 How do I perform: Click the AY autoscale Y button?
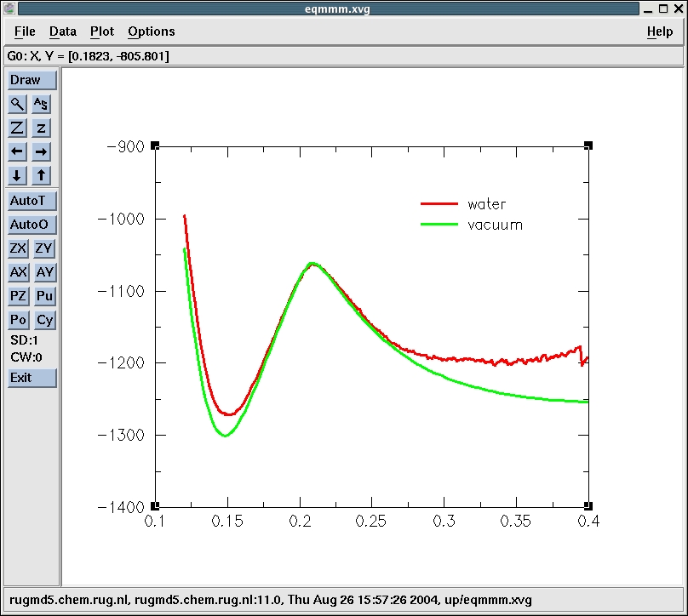tap(45, 272)
